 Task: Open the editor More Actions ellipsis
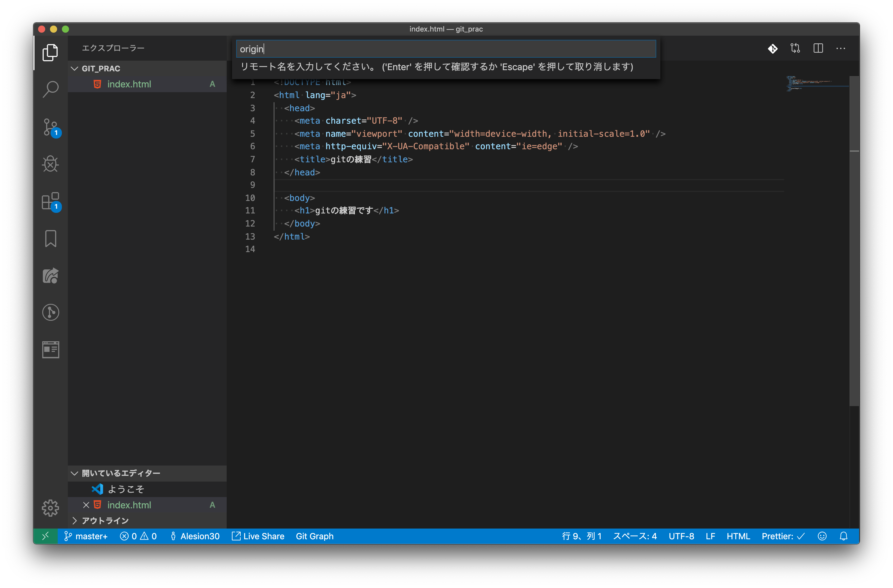point(840,48)
